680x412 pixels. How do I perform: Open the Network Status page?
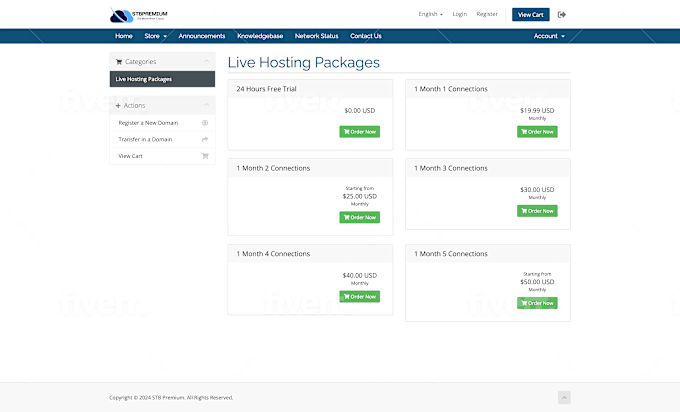(x=316, y=36)
